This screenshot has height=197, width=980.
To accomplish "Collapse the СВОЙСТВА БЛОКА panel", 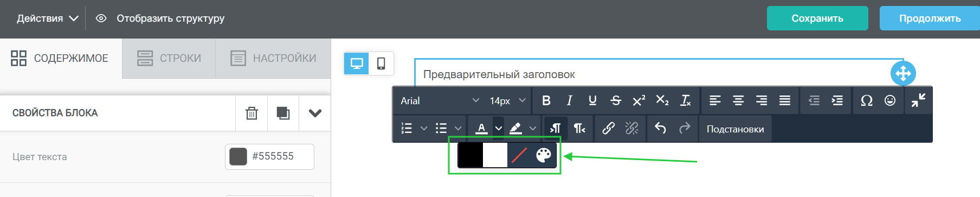I will (x=315, y=113).
